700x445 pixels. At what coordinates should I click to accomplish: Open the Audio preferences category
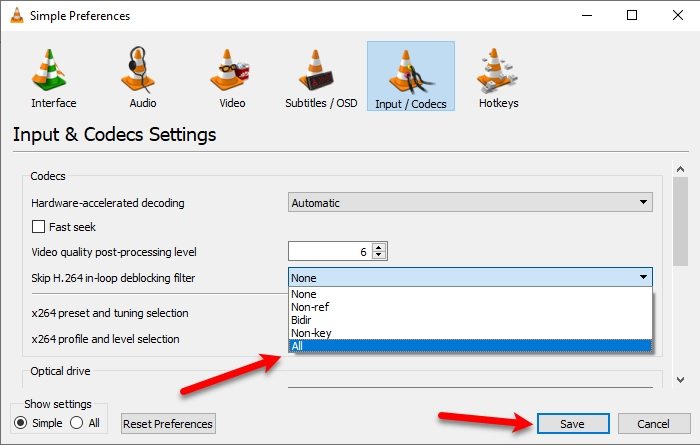142,78
